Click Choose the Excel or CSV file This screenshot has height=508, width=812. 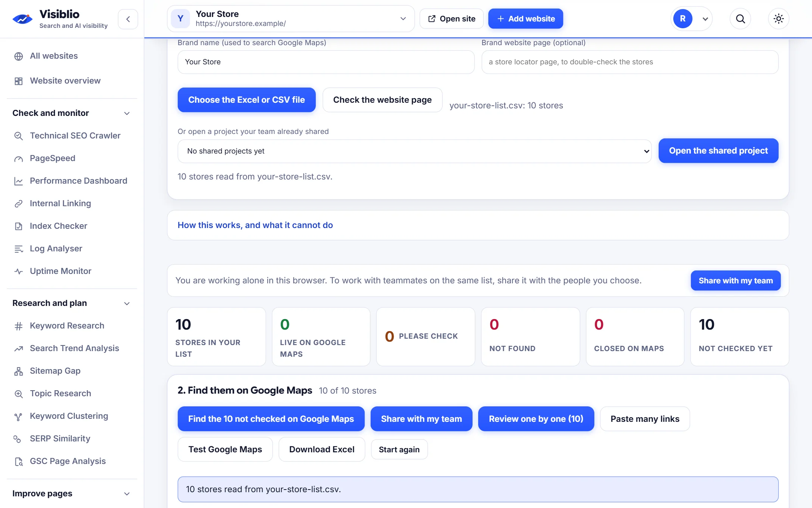[246, 100]
